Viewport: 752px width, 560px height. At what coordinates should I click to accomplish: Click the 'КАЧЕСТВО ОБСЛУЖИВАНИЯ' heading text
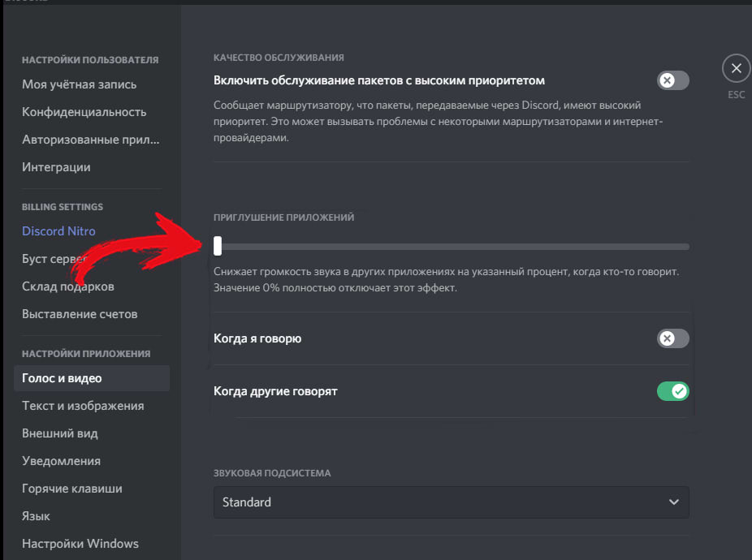pyautogui.click(x=279, y=58)
